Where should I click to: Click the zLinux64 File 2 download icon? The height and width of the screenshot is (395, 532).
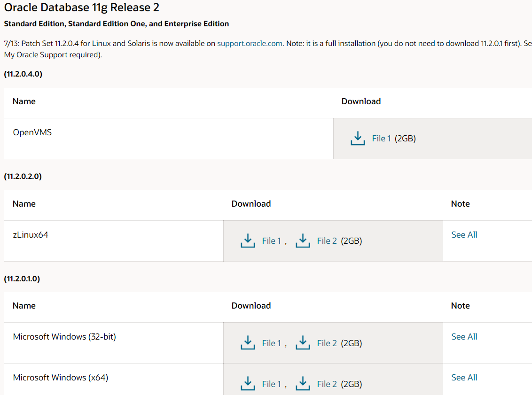303,241
